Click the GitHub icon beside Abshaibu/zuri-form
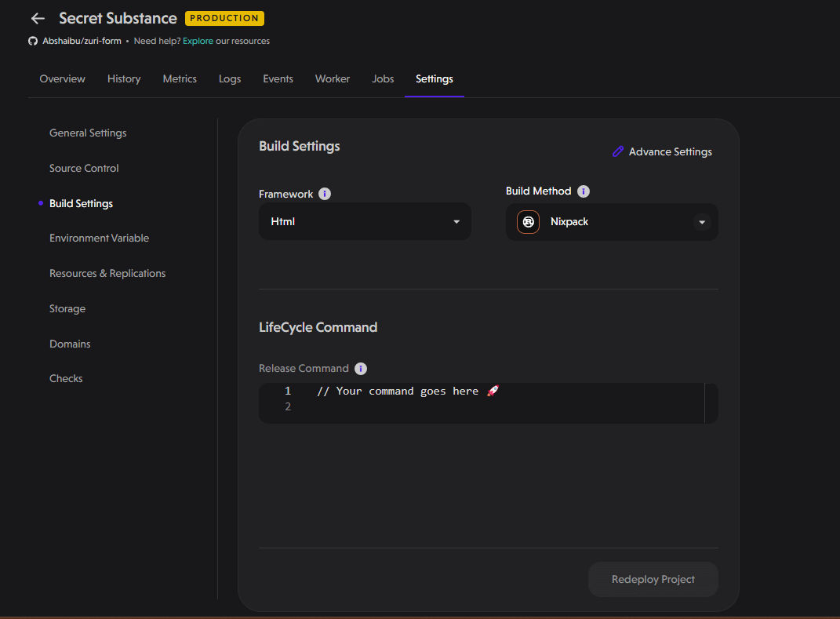Image resolution: width=840 pixels, height=619 pixels. tap(33, 42)
